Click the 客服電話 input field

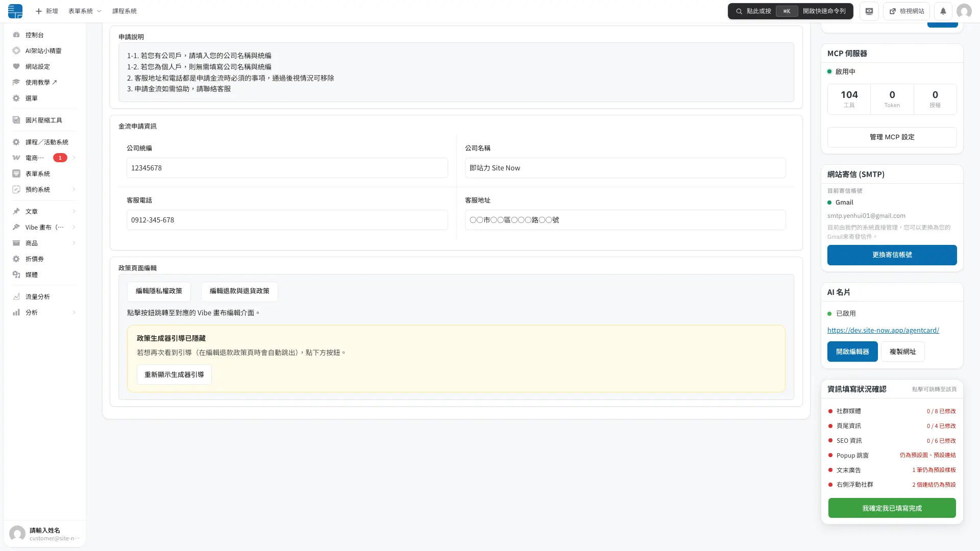[x=287, y=220]
